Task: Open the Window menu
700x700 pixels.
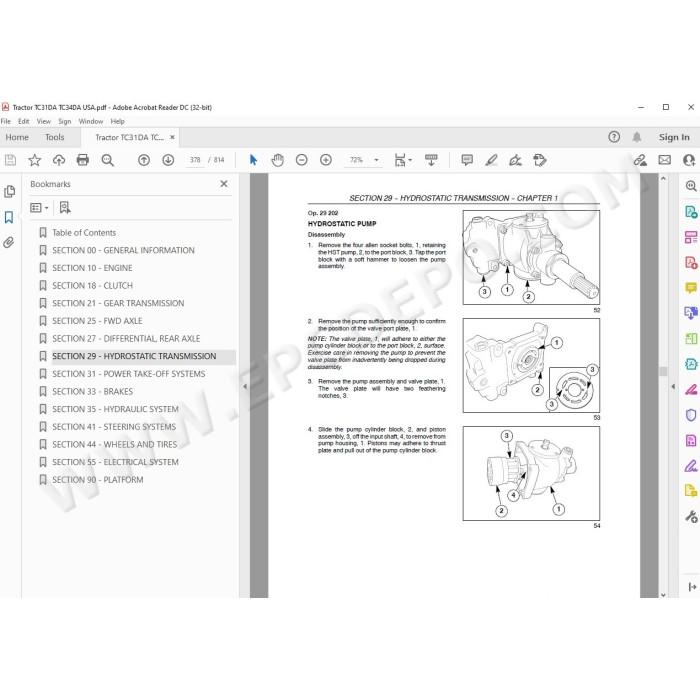Action: tap(91, 121)
